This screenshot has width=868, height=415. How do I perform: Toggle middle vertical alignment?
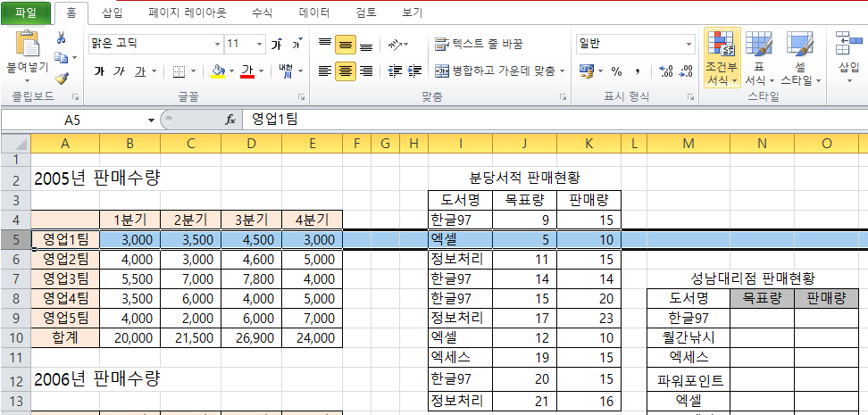pyautogui.click(x=346, y=44)
